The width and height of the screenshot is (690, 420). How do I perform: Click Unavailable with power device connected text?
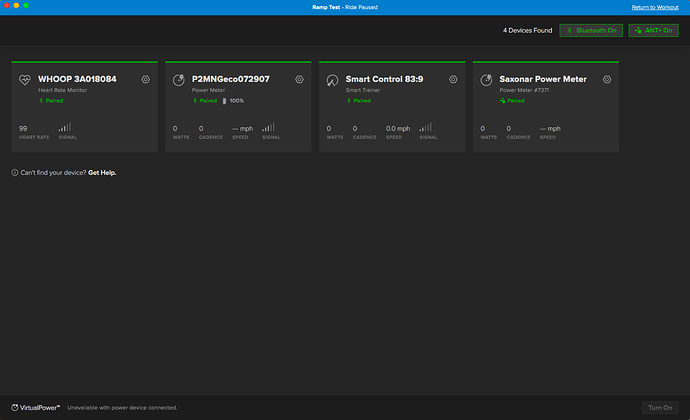(x=122, y=408)
